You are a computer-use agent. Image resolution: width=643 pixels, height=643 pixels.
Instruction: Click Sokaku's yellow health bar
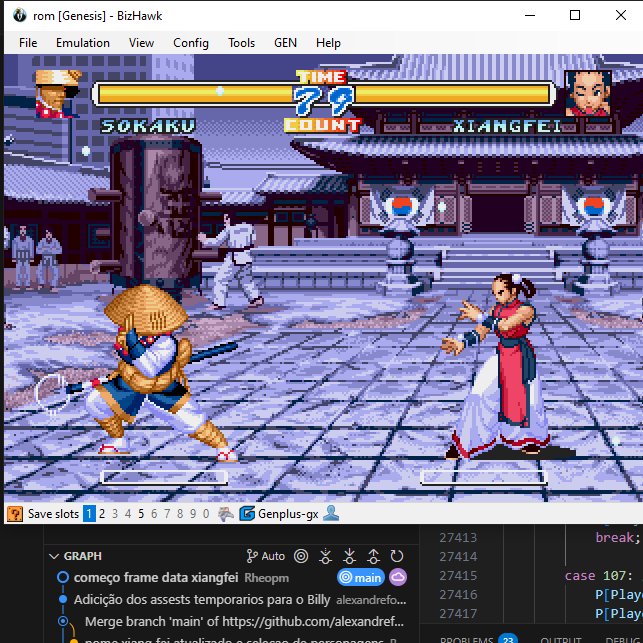click(x=196, y=94)
